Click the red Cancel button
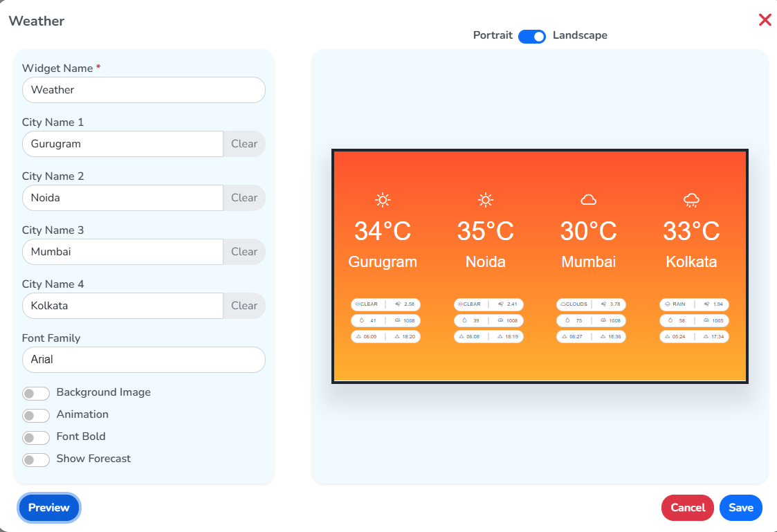The image size is (777, 532). point(687,508)
